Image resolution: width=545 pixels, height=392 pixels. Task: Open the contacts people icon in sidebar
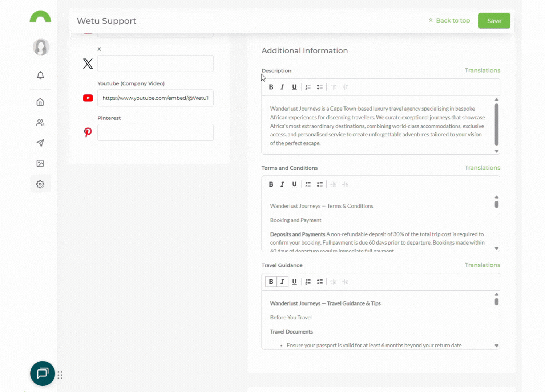[40, 123]
